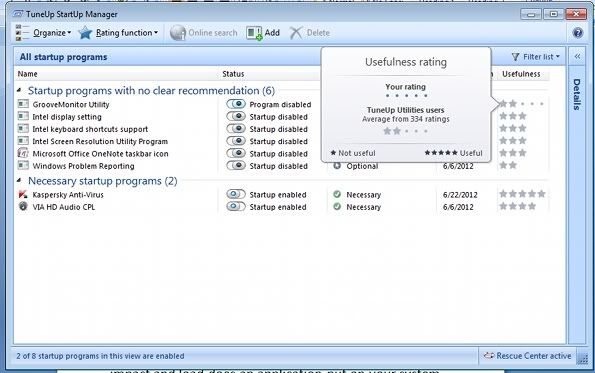Viewport: 595px width, 373px height.
Task: Open the Rating function dropdown
Action: [126, 33]
